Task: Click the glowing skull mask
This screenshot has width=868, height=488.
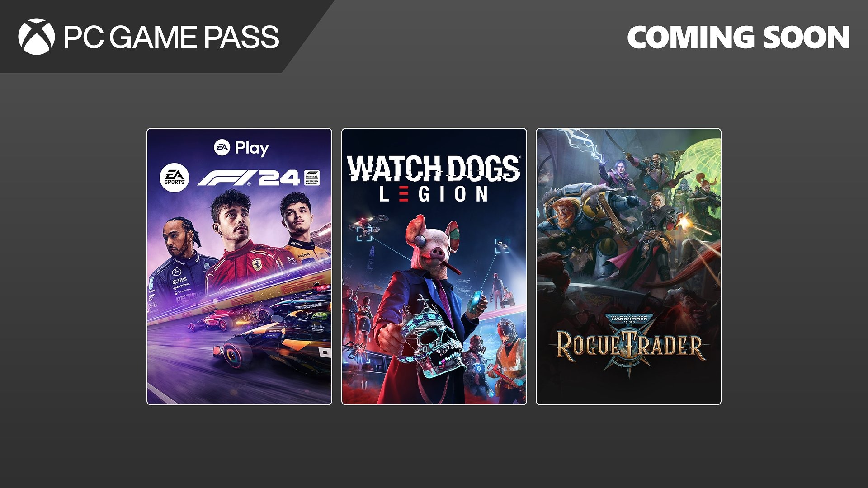Action: click(x=434, y=343)
